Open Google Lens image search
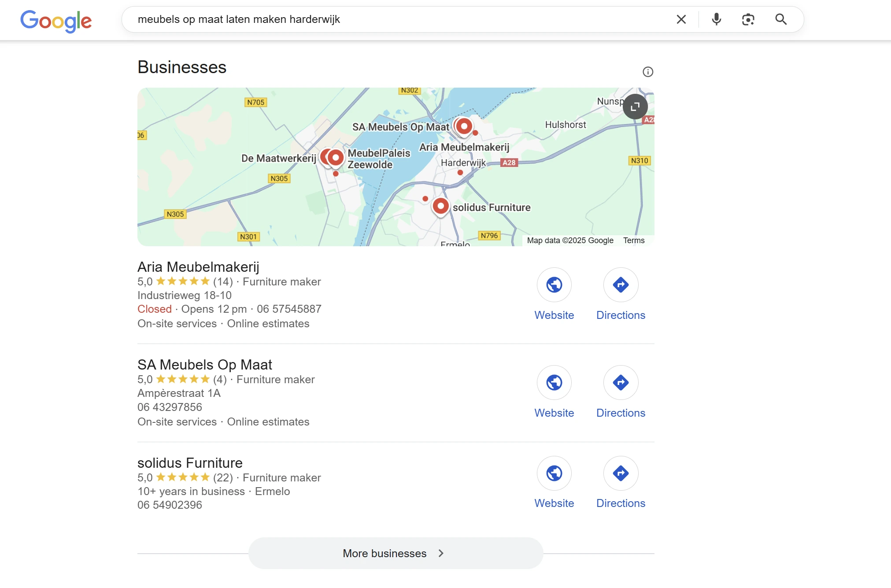This screenshot has height=588, width=891. point(748,19)
